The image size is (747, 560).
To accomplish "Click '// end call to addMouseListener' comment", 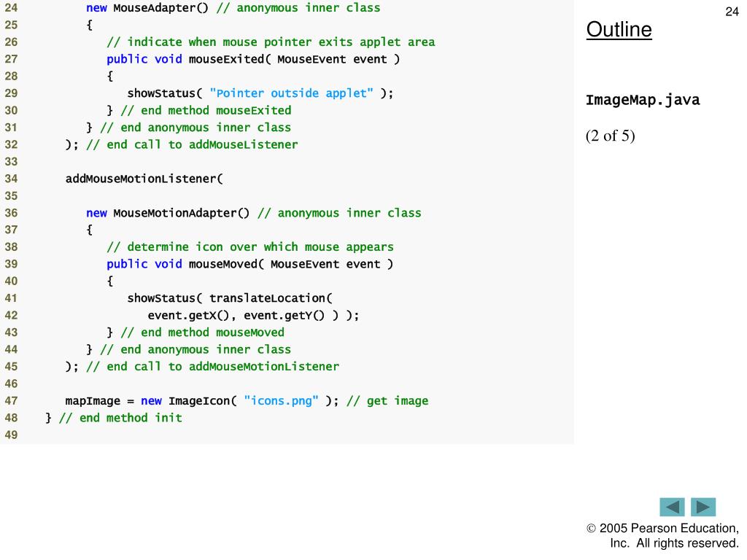I will click(192, 145).
